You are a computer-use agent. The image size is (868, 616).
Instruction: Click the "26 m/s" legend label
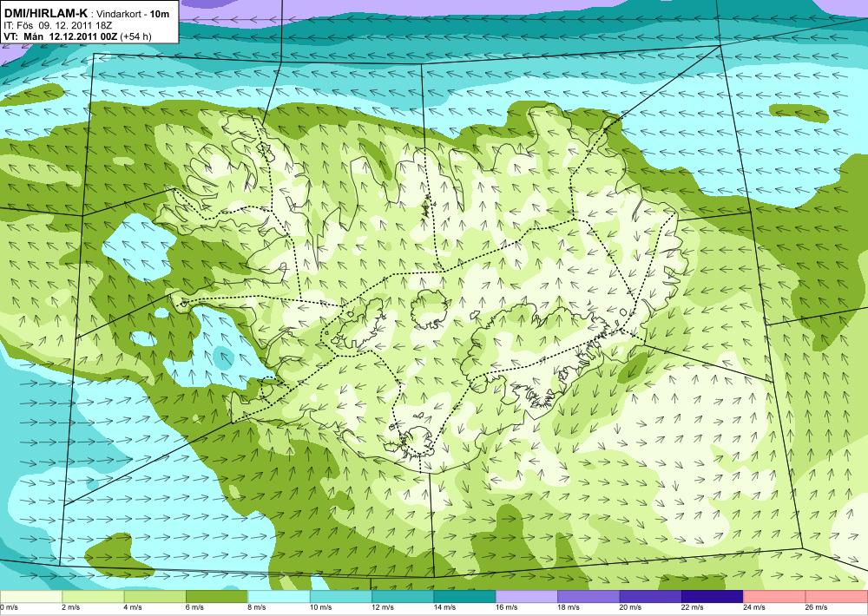(x=817, y=607)
